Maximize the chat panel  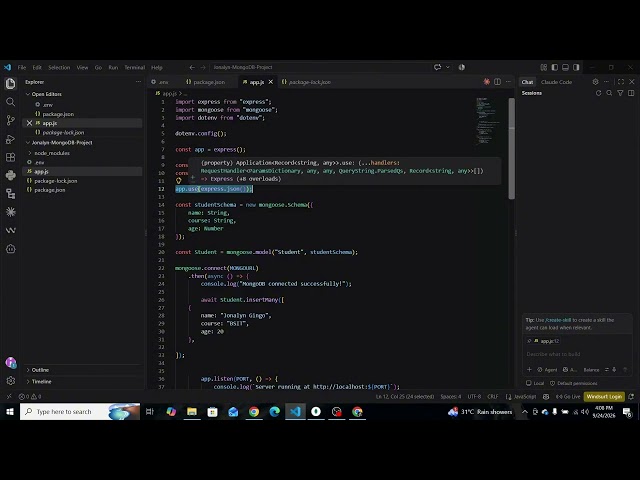point(621,82)
